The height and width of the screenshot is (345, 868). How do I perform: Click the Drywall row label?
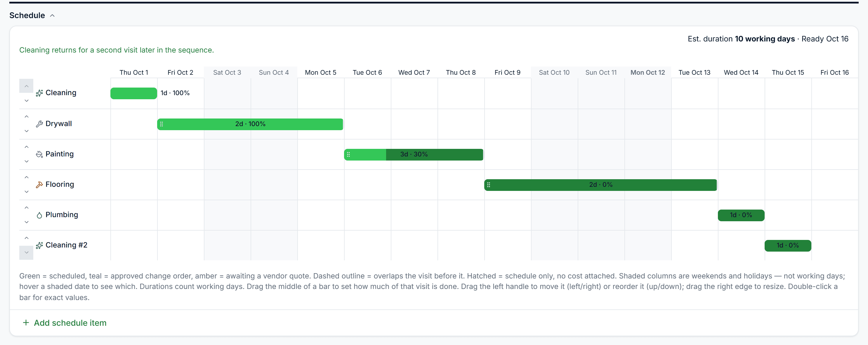(x=59, y=123)
